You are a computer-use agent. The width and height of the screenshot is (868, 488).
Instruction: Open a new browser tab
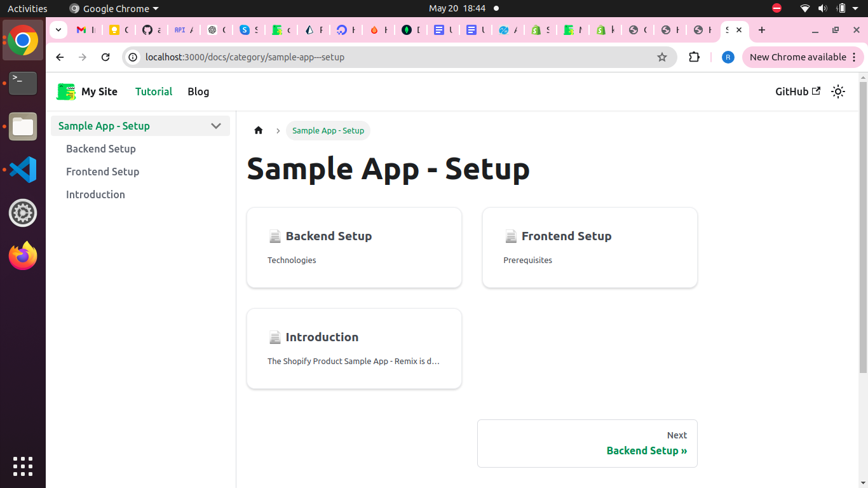[x=762, y=30]
